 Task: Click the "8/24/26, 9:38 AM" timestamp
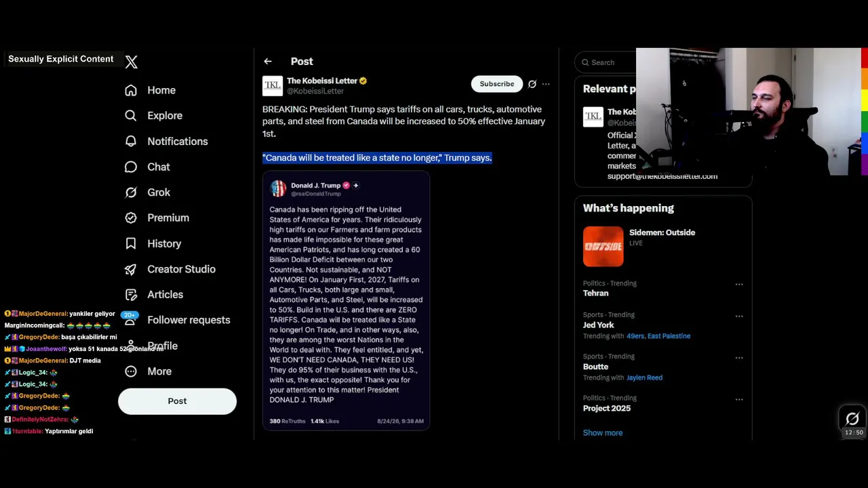click(x=400, y=421)
